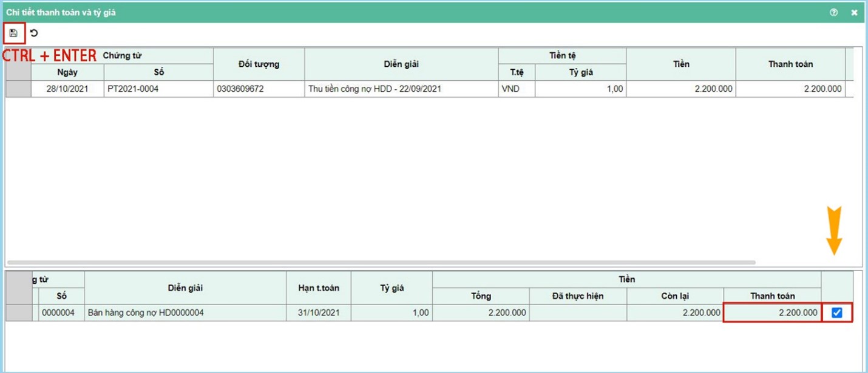Click the customer code 0303609672 cell

(259, 89)
